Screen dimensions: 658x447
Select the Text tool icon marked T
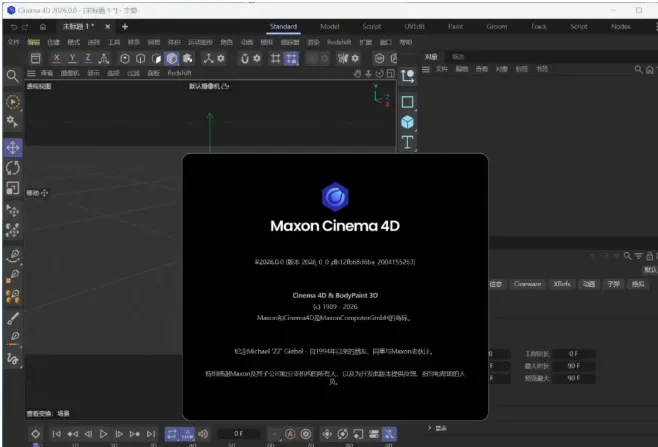407,142
